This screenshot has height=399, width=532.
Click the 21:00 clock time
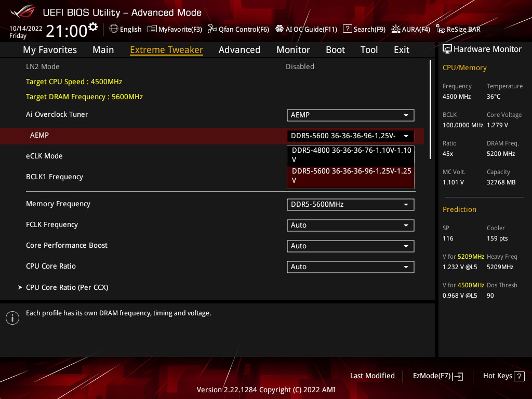(x=66, y=31)
